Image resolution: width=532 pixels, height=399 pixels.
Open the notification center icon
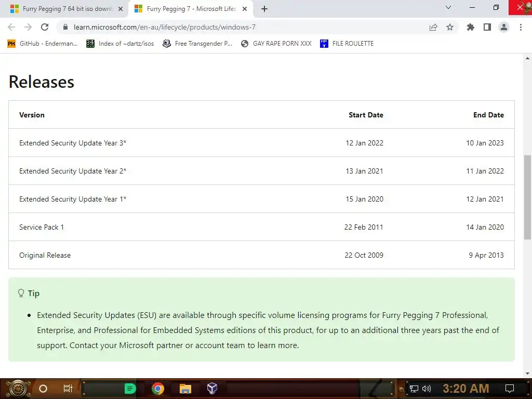point(510,389)
